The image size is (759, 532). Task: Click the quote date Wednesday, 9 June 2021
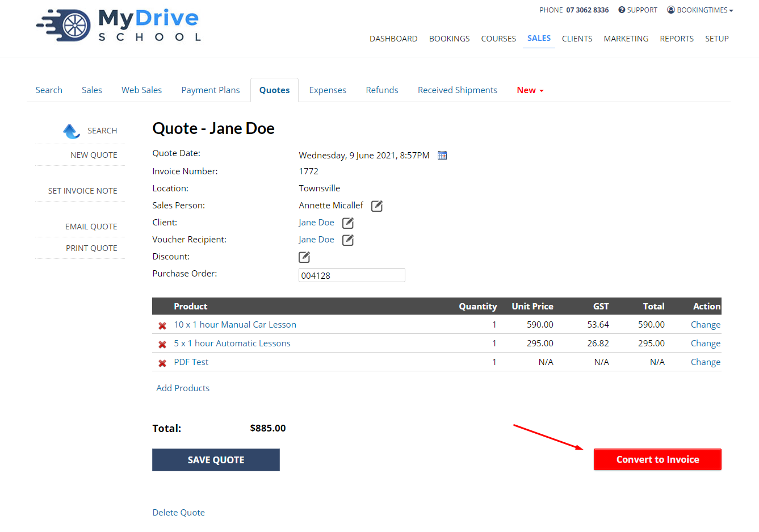[x=364, y=156]
